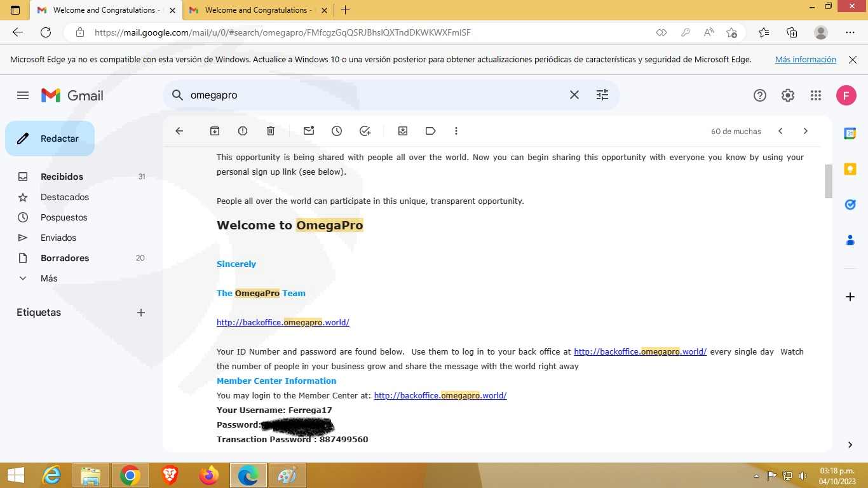Refresh the current page

click(x=46, y=32)
